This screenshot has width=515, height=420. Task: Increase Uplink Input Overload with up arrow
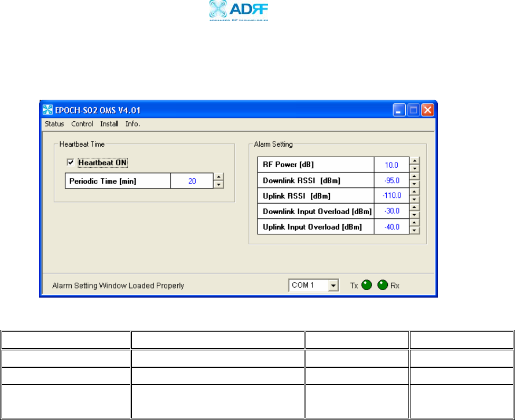pyautogui.click(x=415, y=222)
